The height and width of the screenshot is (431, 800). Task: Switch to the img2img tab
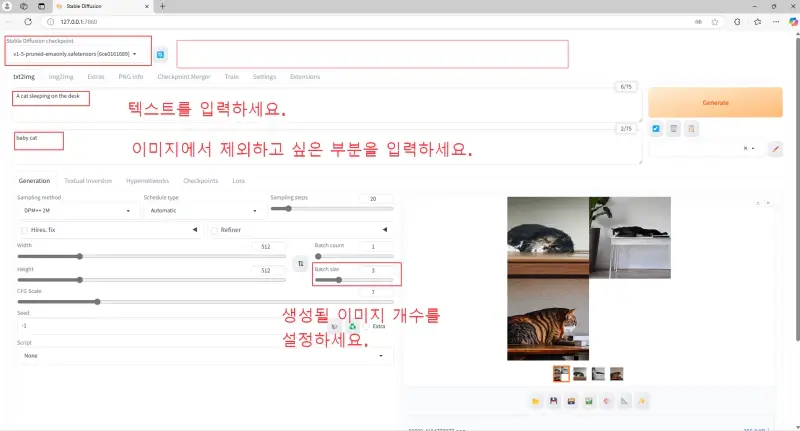[61, 77]
